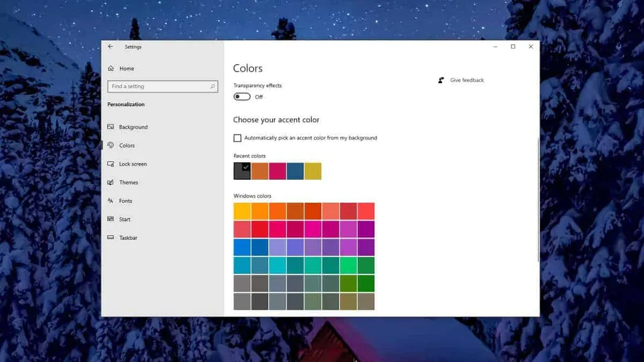This screenshot has height=362, width=644.
Task: Select the Colors palette icon
Action: pos(110,145)
